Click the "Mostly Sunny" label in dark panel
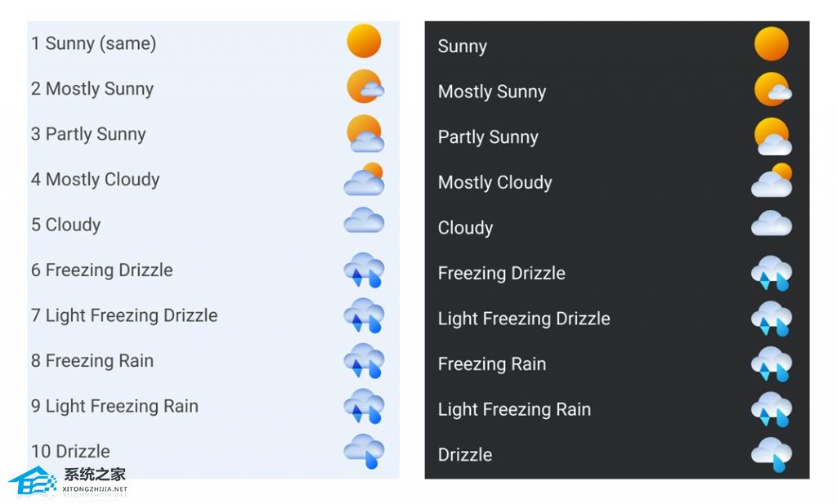 (491, 91)
